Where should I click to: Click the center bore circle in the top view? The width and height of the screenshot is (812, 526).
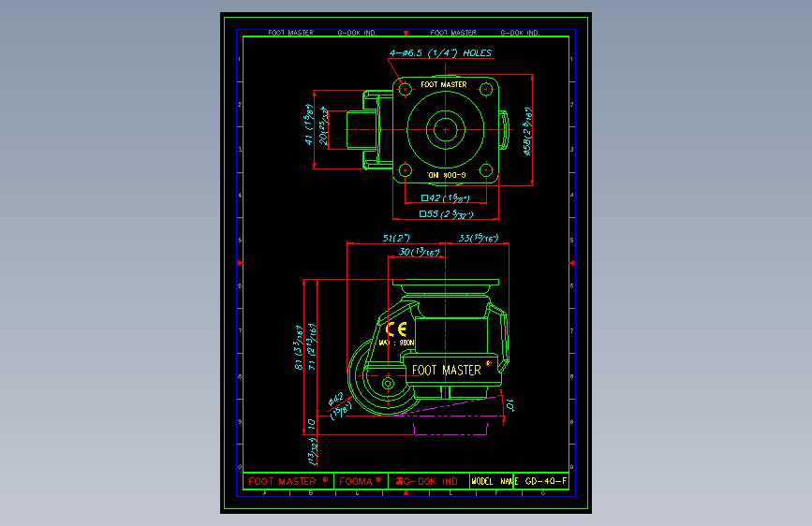point(446,130)
